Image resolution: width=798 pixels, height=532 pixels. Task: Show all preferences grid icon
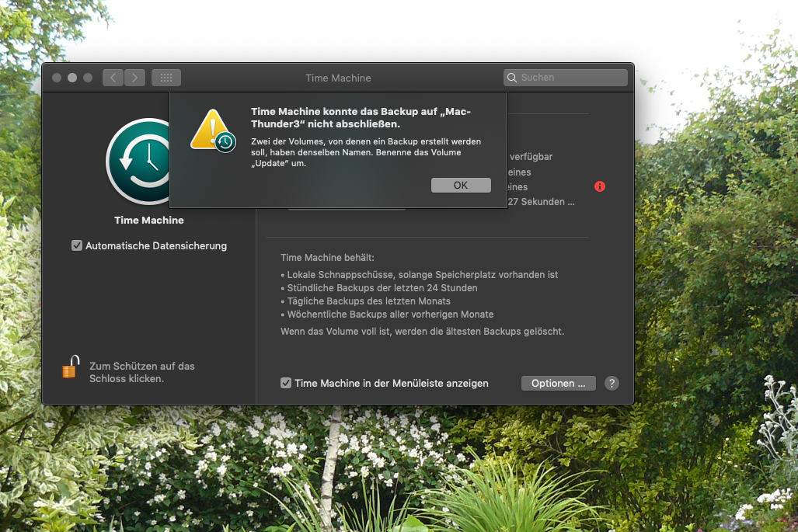point(166,78)
